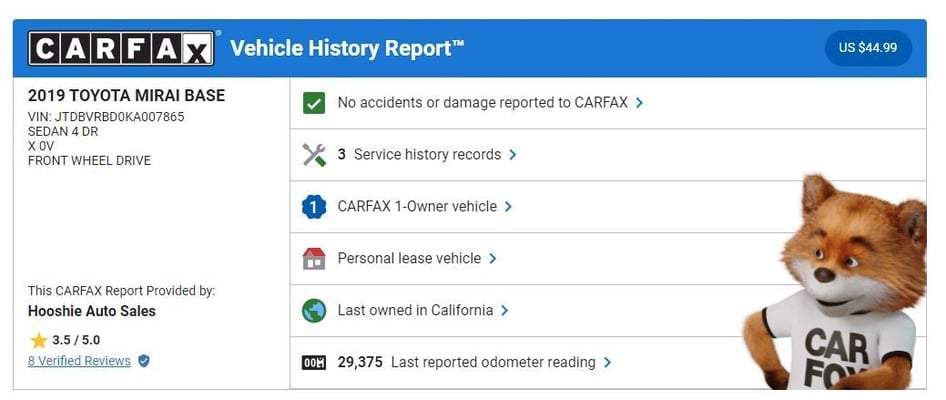Viewport: 946px width, 400px height.
Task: Click the Hooshie Auto Sales dealer name
Action: pos(92,311)
